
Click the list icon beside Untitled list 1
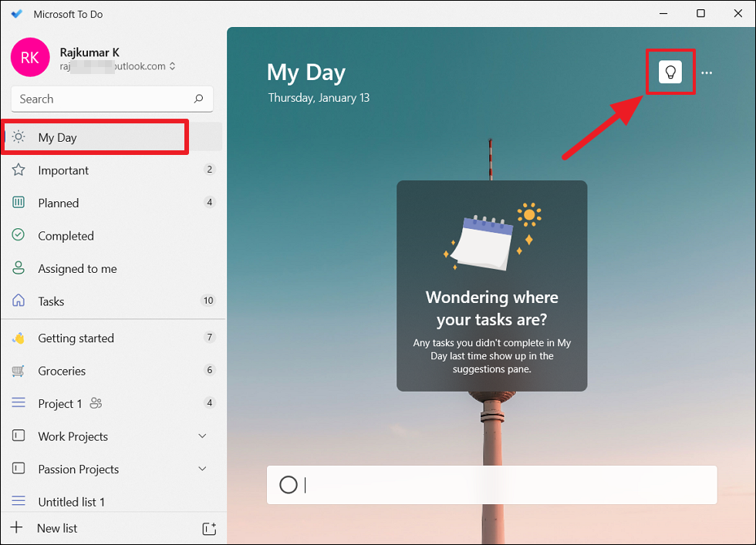(19, 501)
